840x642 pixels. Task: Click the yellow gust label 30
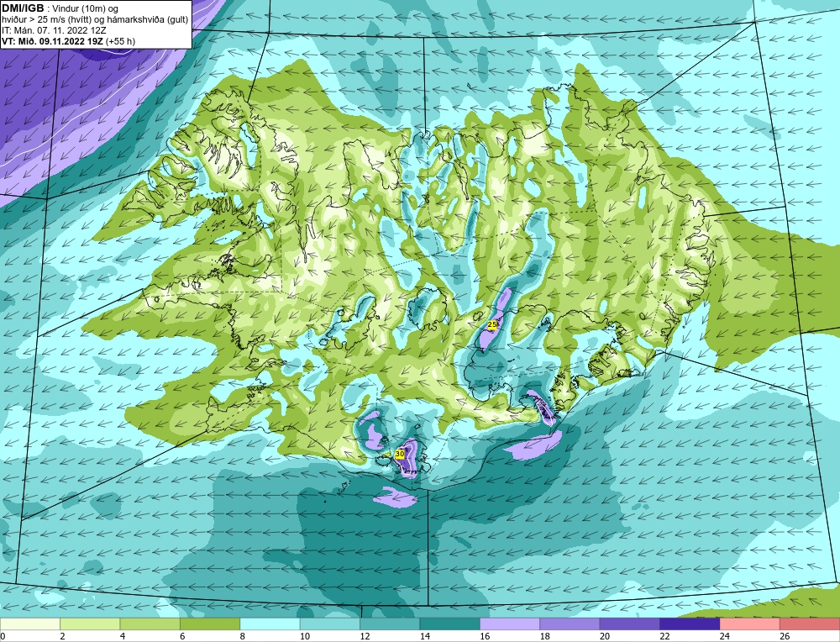click(x=400, y=454)
